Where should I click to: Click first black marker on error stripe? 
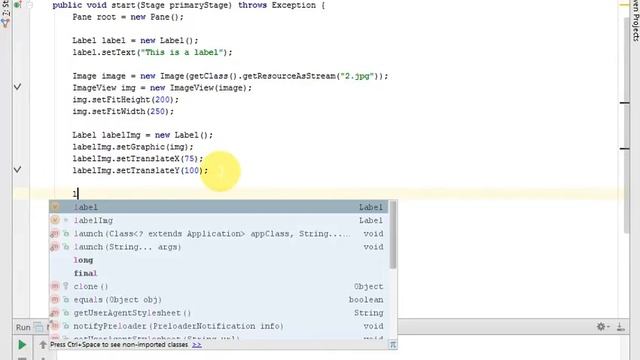point(624,103)
